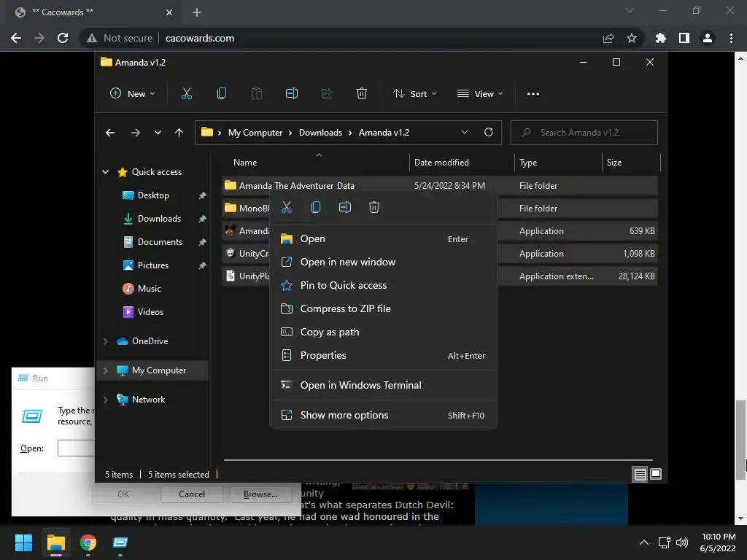
Task: Open the View dropdown
Action: click(x=480, y=94)
